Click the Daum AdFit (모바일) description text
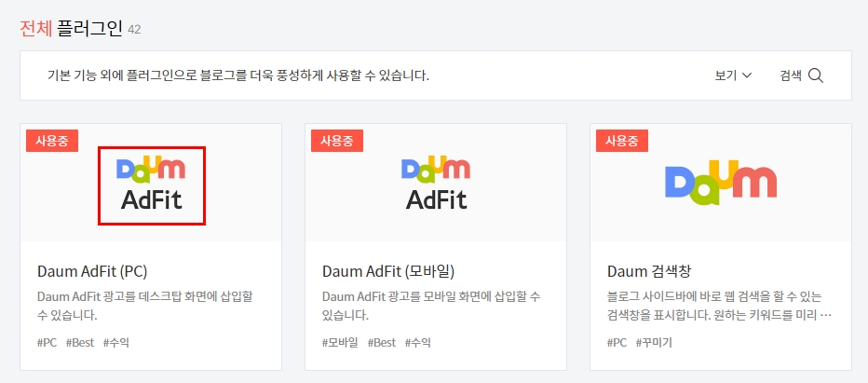Image resolution: width=868 pixels, height=383 pixels. [x=431, y=306]
